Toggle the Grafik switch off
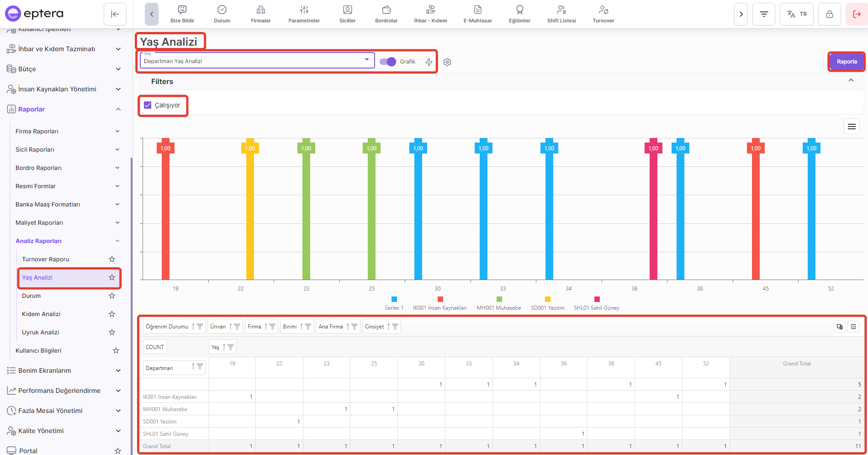868x455 pixels. (x=388, y=62)
